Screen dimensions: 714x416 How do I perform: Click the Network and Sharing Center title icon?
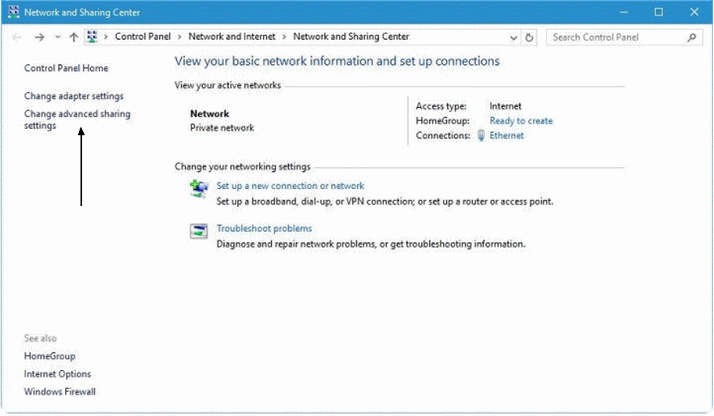(x=14, y=12)
